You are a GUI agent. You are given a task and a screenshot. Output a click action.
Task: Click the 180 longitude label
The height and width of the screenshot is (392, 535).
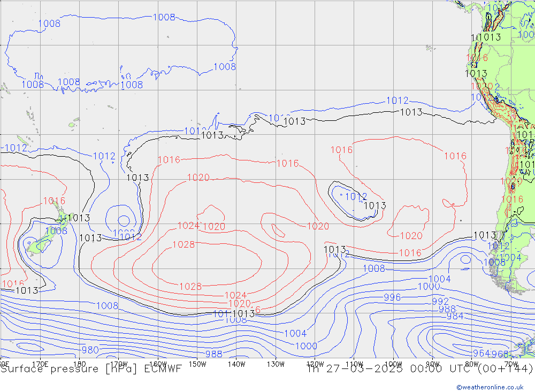[x=79, y=364]
